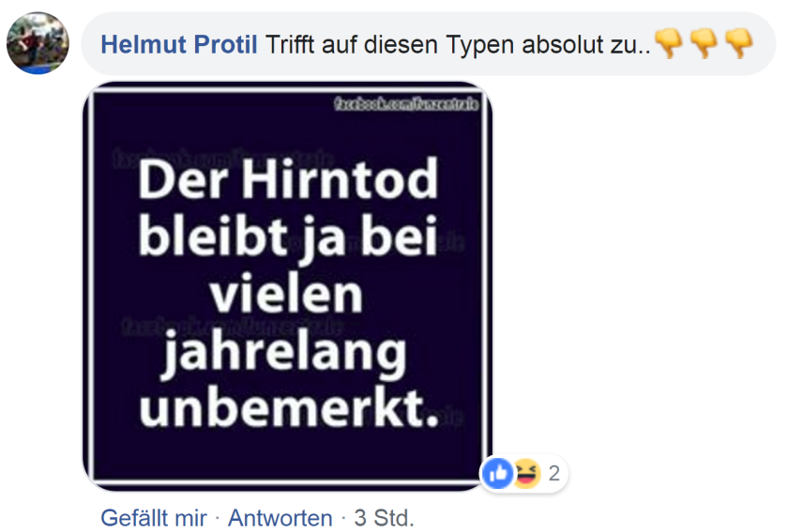Click the word 'vielen' in the meme

[x=286, y=293]
